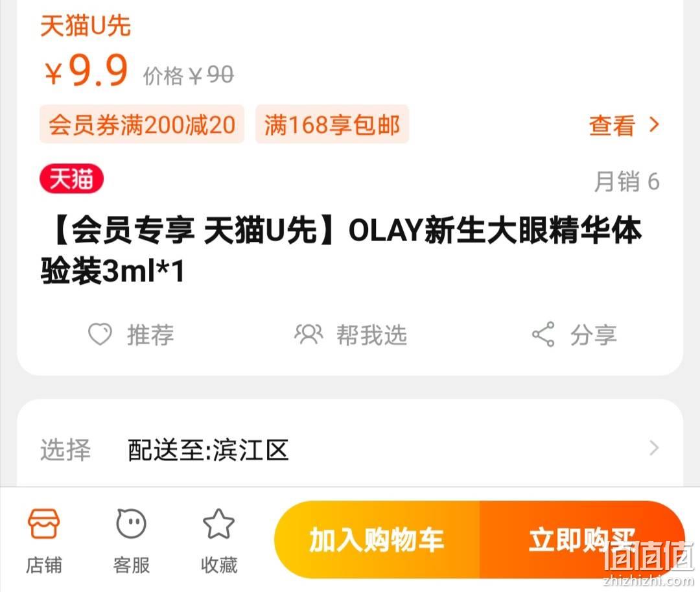This screenshot has width=700, height=592.
Task: Select 会员券满200减20 coupon tag
Action: 142,124
